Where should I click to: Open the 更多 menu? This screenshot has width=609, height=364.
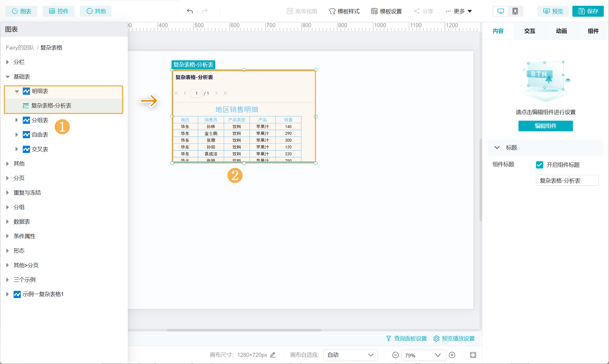point(459,11)
